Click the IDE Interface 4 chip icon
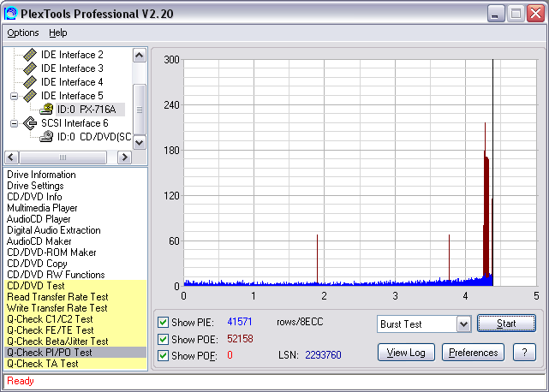 coord(30,82)
